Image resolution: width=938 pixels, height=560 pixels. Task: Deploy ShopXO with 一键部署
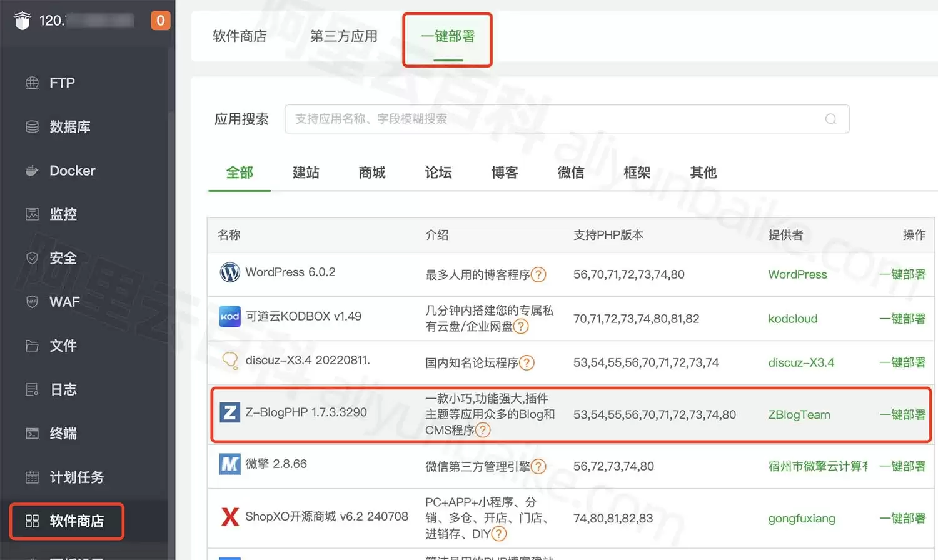pos(902,518)
